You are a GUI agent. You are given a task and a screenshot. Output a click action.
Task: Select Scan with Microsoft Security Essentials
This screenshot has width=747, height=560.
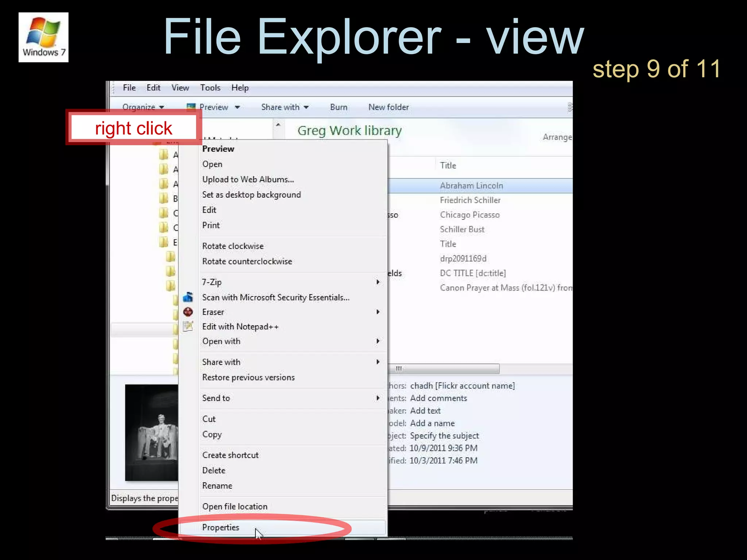click(276, 297)
